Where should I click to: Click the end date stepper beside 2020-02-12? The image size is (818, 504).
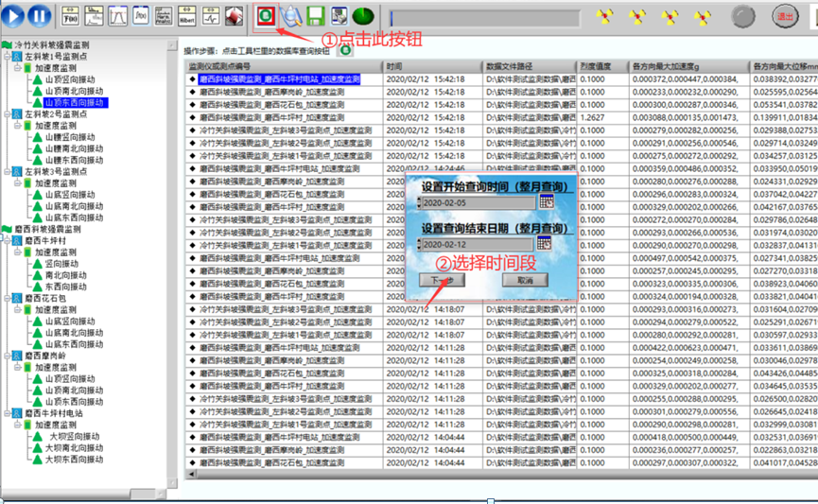tap(419, 245)
